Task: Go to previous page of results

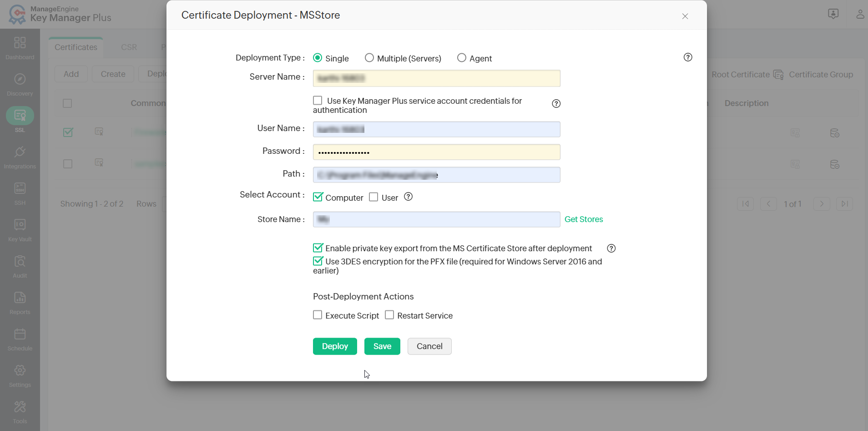Action: pyautogui.click(x=768, y=204)
